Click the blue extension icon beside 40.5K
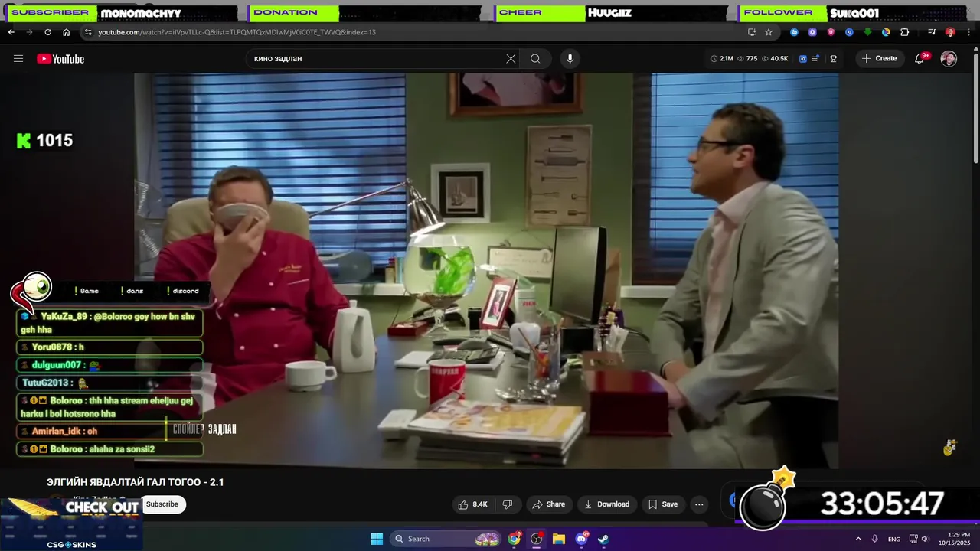This screenshot has height=551, width=980. [803, 59]
